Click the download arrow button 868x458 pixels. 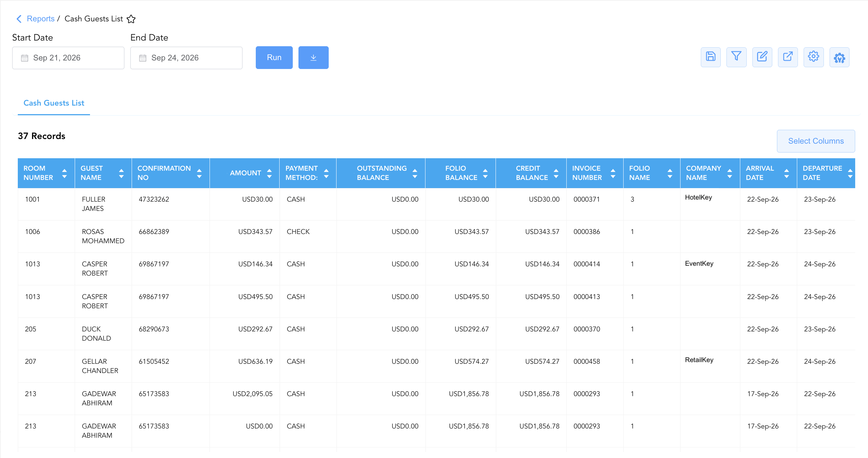pyautogui.click(x=313, y=58)
